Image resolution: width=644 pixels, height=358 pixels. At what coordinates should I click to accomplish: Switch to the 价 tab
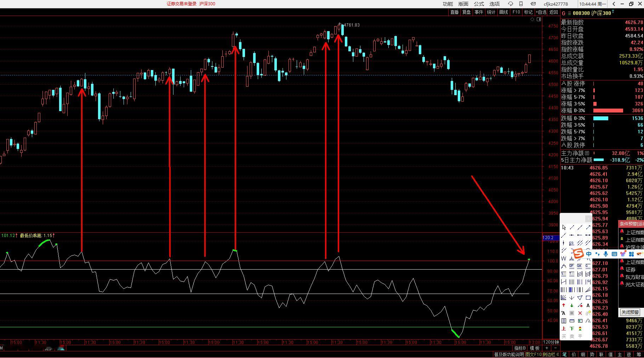point(574,354)
